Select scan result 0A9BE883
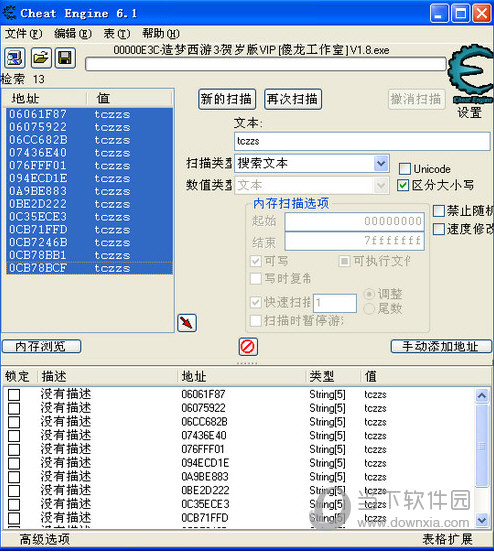The height and width of the screenshot is (552, 494). [89, 191]
